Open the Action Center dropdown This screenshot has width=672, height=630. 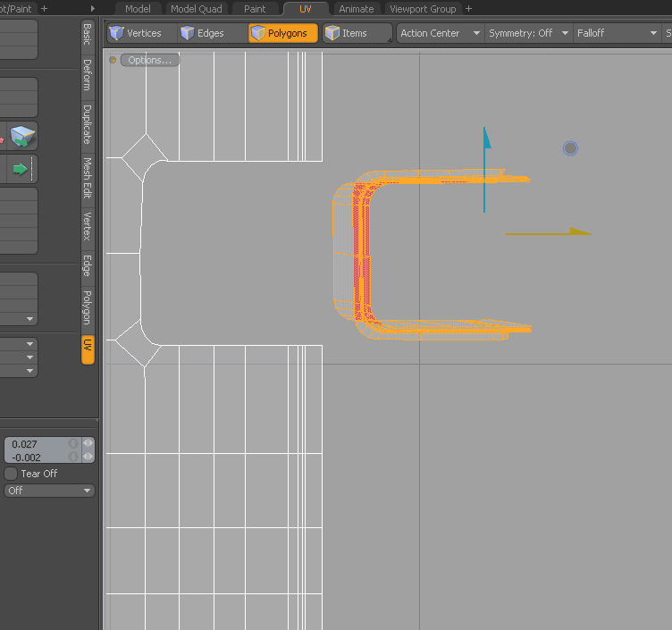tap(441, 33)
